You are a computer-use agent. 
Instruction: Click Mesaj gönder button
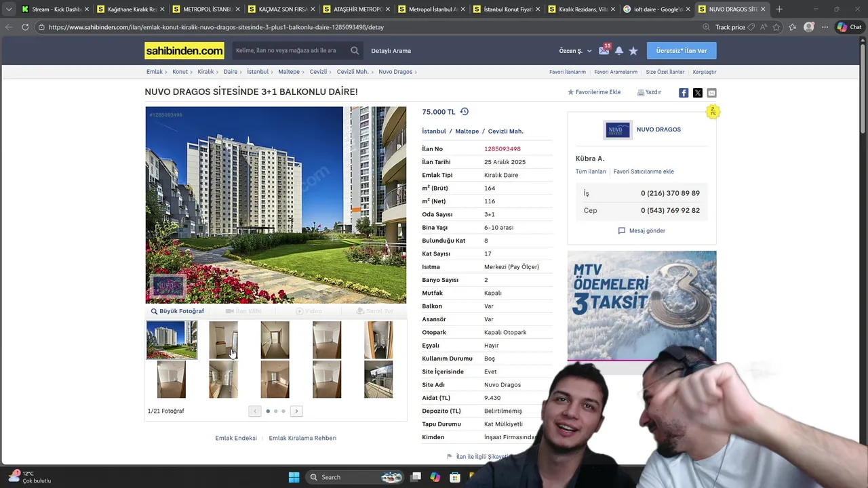click(642, 230)
